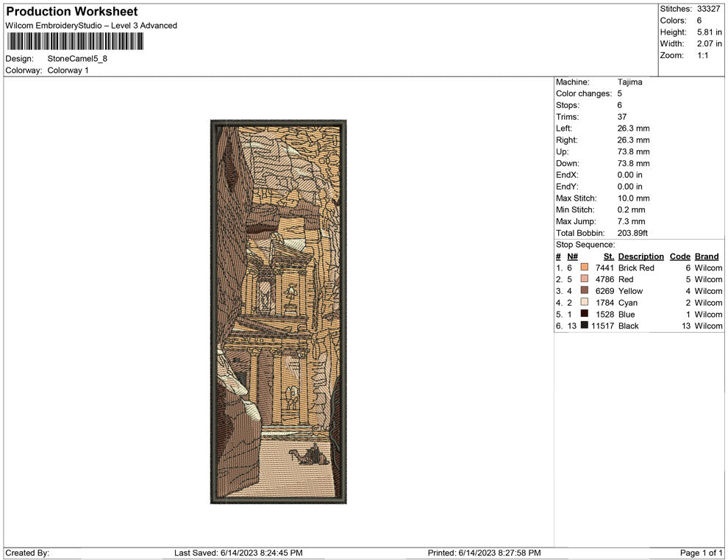
Task: Click the Description column header
Action: click(x=640, y=256)
